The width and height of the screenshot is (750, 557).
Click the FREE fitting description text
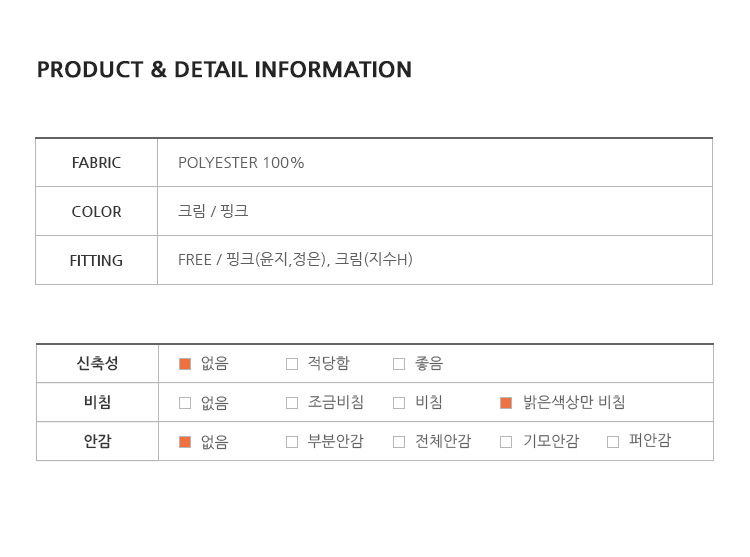(x=295, y=260)
